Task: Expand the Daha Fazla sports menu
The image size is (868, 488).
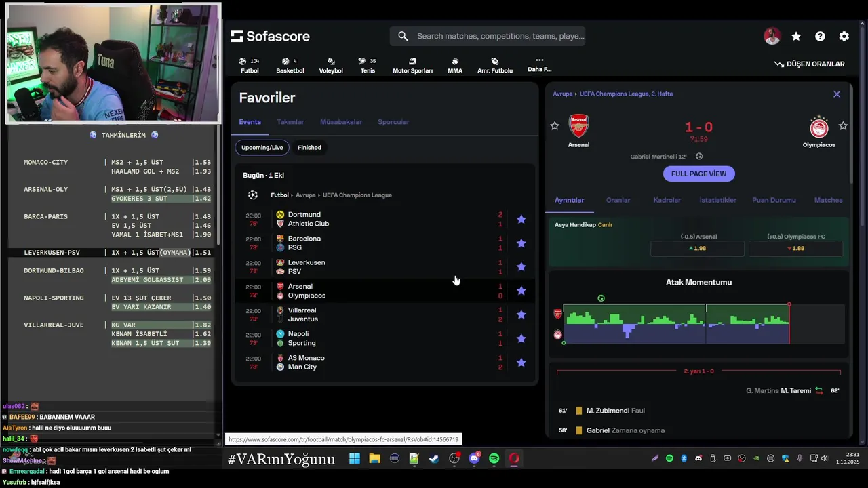Action: (540, 64)
